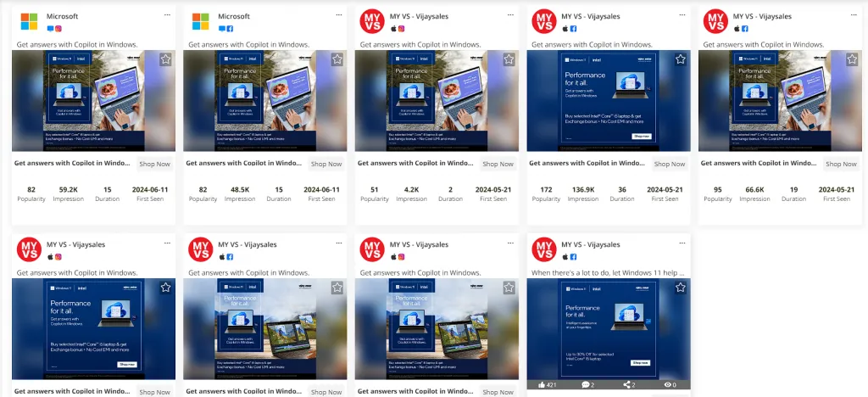Screen dimensions: 868x397
Task: Click the share icon on the Windows 11 help ad
Action: pos(626,384)
